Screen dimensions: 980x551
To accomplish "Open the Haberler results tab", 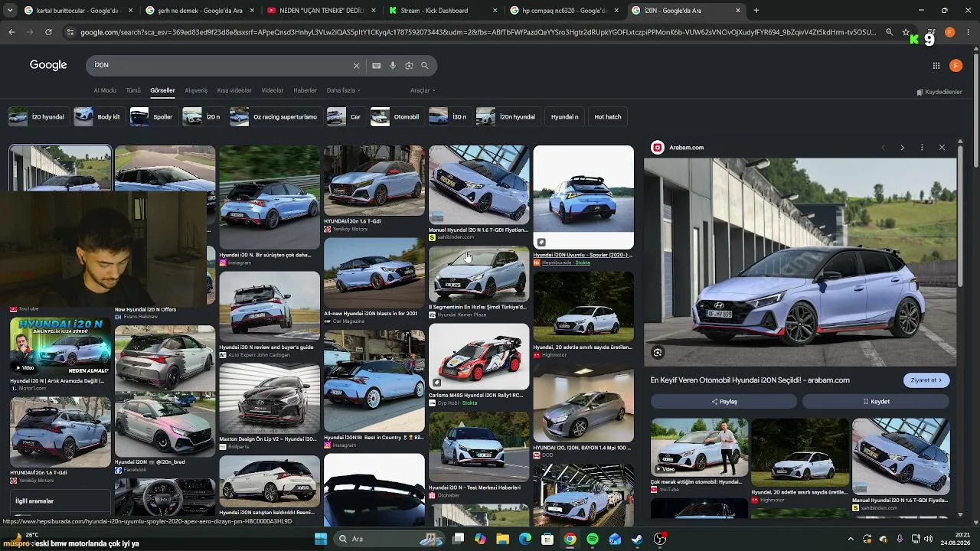I will tap(305, 90).
